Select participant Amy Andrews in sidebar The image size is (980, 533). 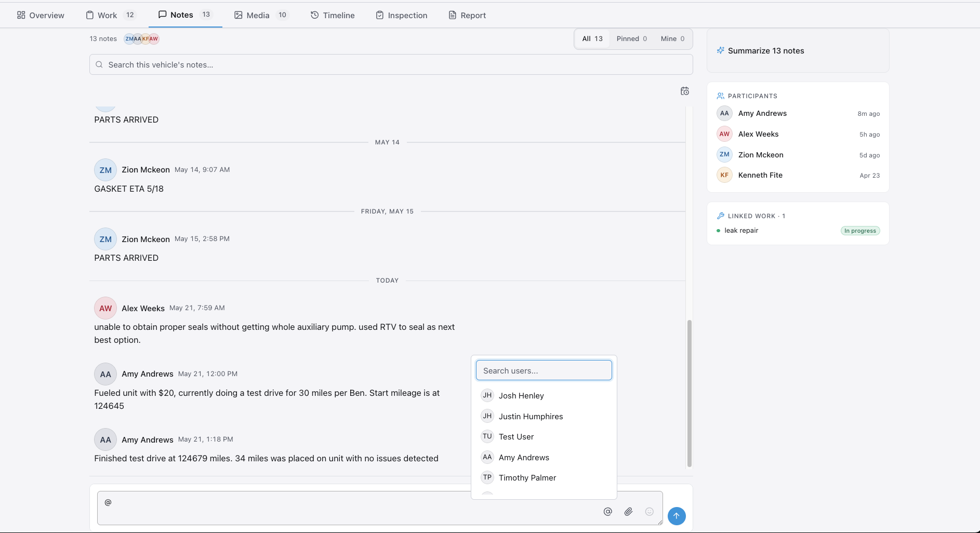click(x=798, y=113)
